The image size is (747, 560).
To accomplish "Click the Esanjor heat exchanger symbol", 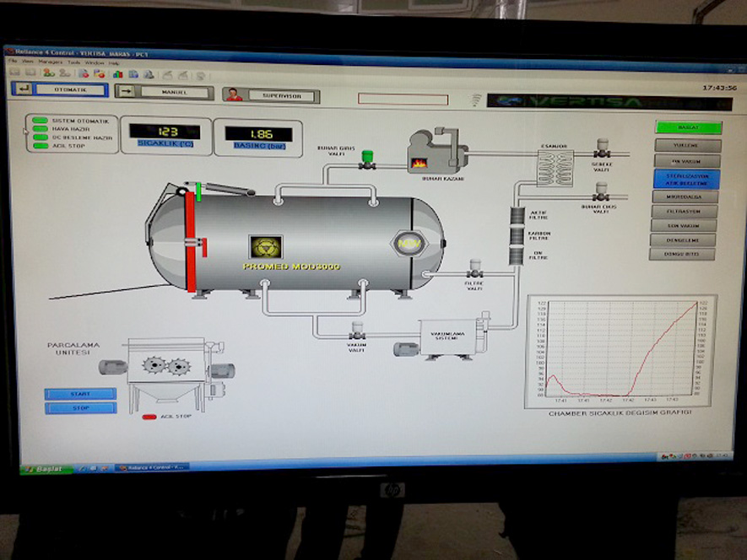I will point(555,168).
